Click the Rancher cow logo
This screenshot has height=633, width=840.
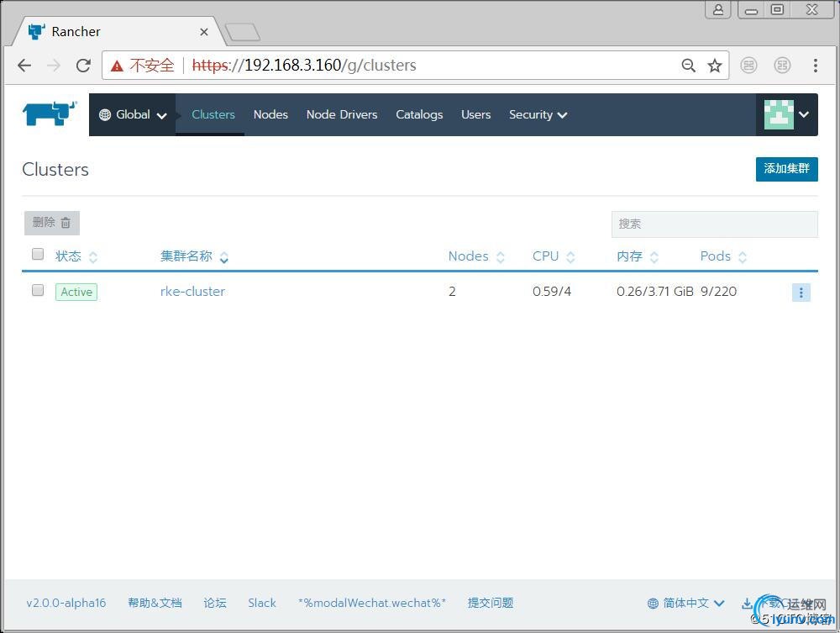click(50, 113)
